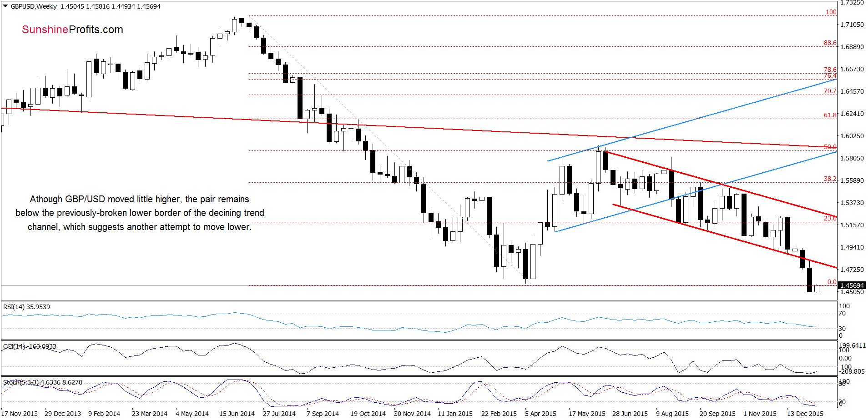Click the 38.2 Fibonacci level label
This screenshot has width=868, height=420.
click(830, 179)
